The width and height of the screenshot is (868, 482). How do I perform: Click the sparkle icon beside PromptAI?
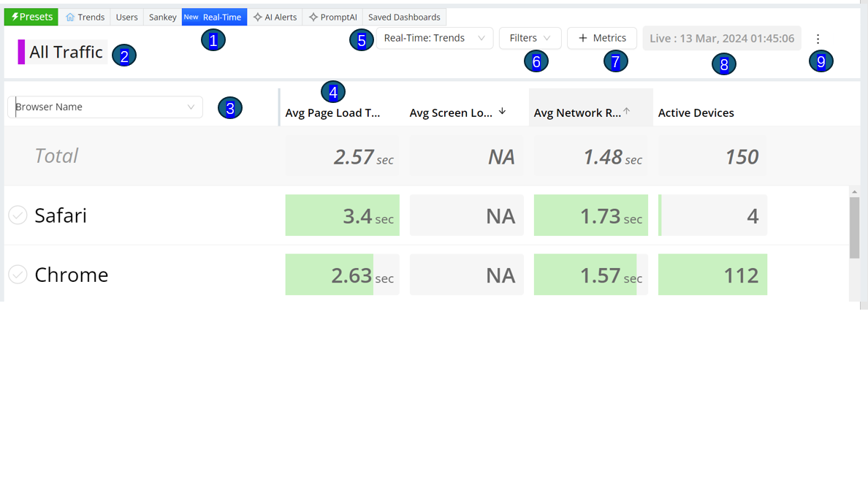coord(313,17)
